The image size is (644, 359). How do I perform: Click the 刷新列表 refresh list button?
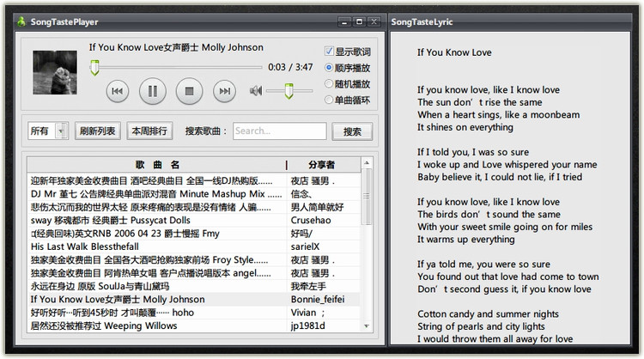tap(98, 131)
